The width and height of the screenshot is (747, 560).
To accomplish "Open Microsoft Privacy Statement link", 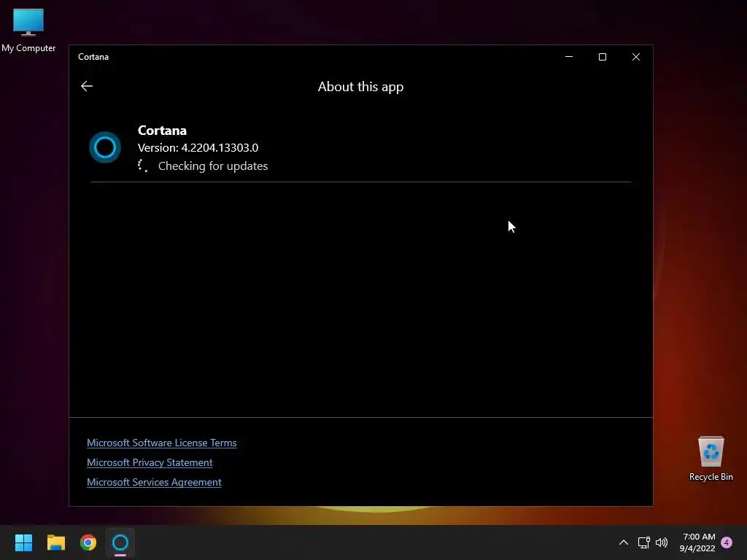I will coord(150,462).
